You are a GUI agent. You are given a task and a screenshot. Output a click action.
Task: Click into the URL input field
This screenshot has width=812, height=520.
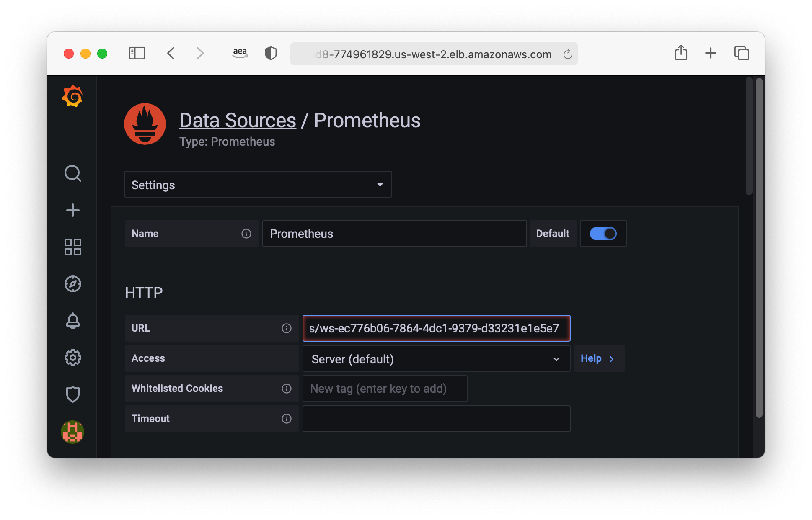(x=436, y=328)
